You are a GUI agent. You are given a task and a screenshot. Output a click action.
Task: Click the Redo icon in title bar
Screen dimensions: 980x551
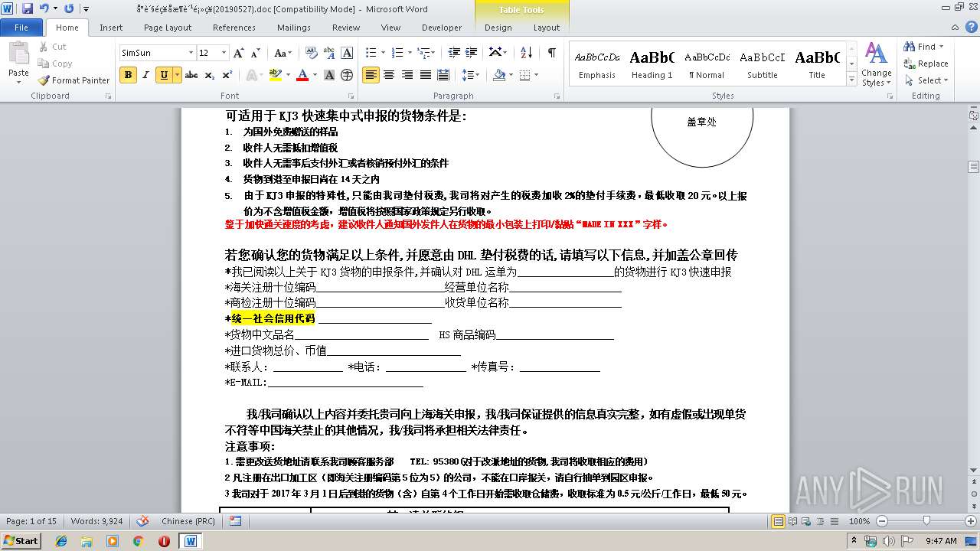(69, 8)
